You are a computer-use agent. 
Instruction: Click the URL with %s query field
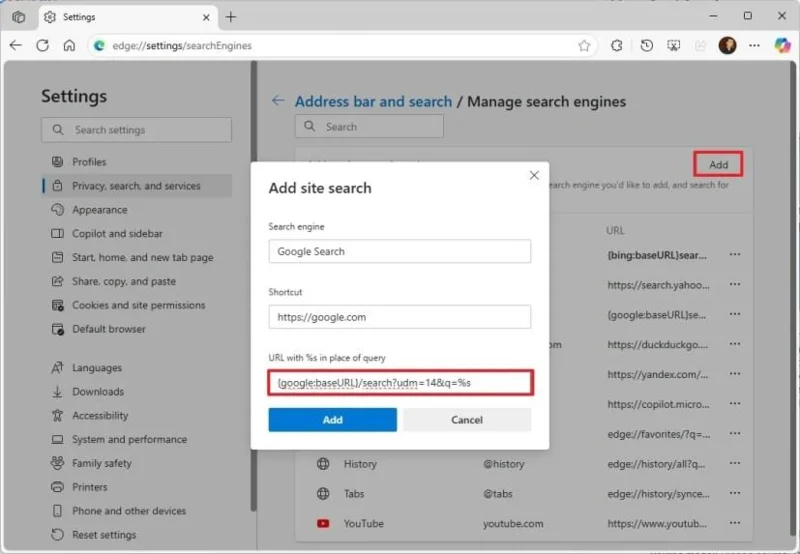point(401,383)
